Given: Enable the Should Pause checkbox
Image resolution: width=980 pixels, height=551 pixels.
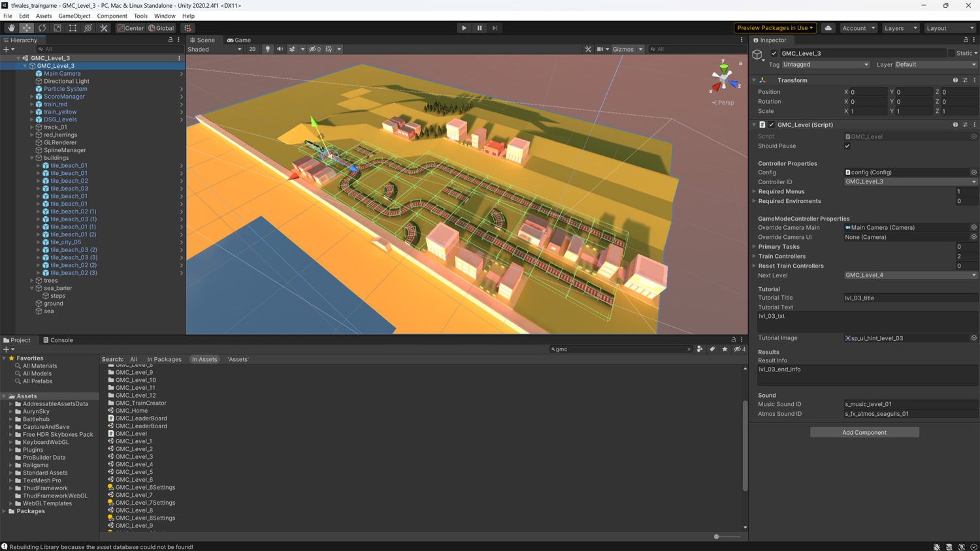Looking at the screenshot, I should (847, 146).
